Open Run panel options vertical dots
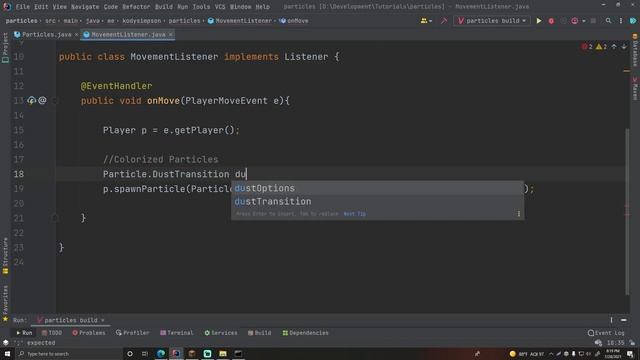 pos(611,320)
